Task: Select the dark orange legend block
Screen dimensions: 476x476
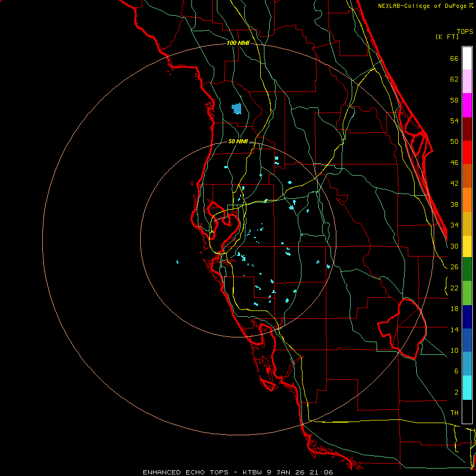Action: click(x=467, y=176)
